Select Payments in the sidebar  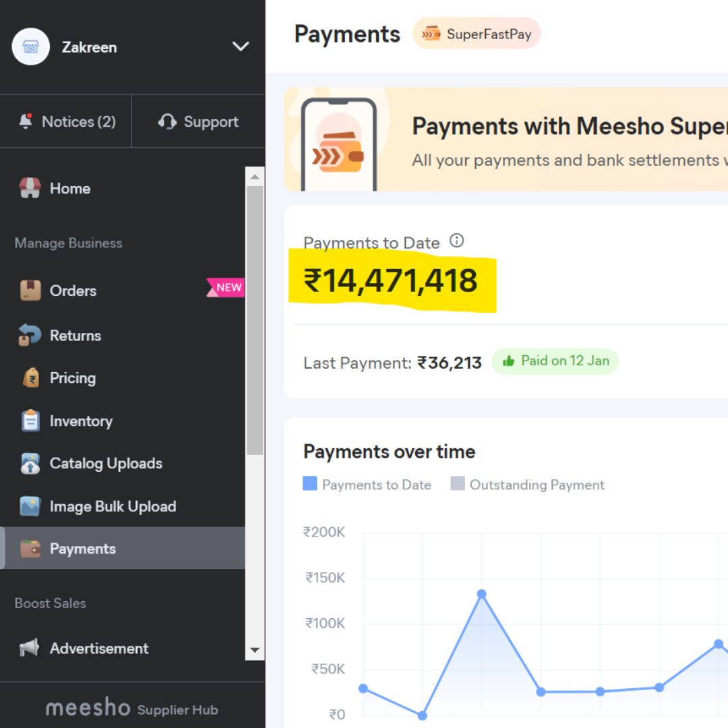coord(82,549)
